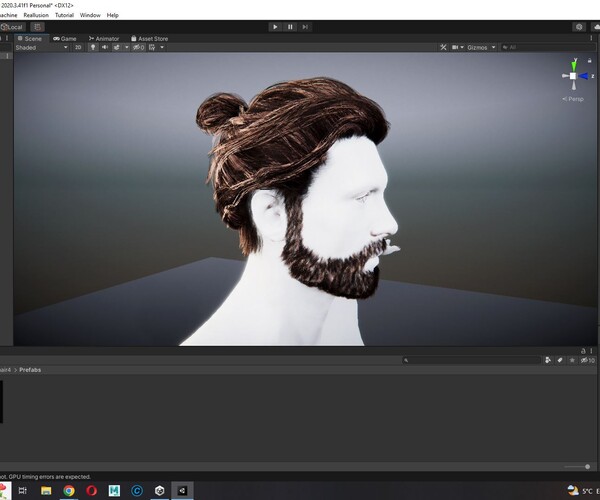Toggle scene lighting lightbulb icon
The height and width of the screenshot is (500, 600).
pos(93,47)
